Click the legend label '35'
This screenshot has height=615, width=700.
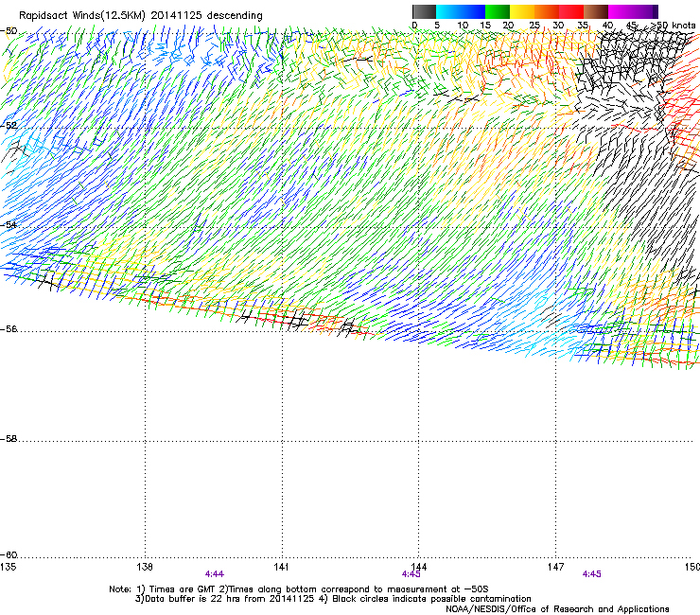click(x=583, y=26)
